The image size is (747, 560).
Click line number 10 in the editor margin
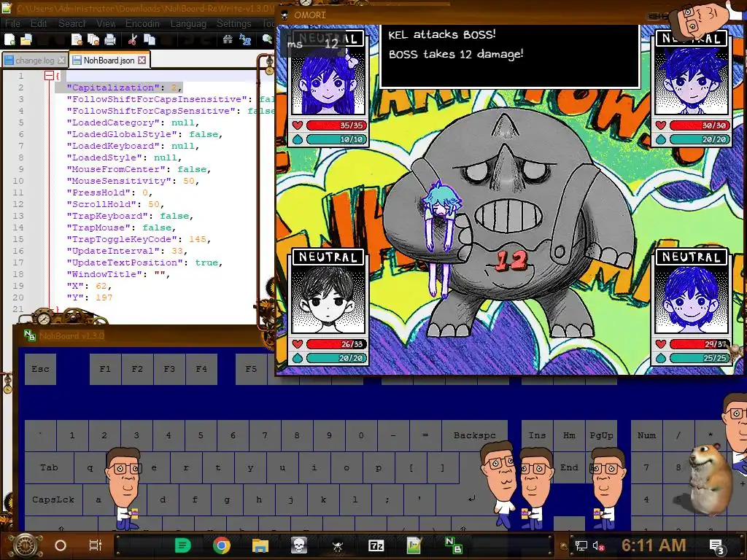click(18, 181)
